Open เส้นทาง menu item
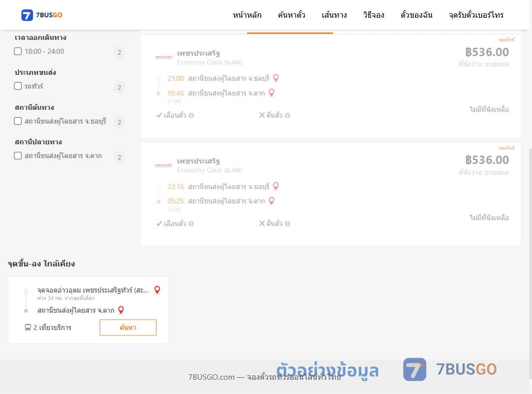Image resolution: width=532 pixels, height=394 pixels. coord(334,15)
